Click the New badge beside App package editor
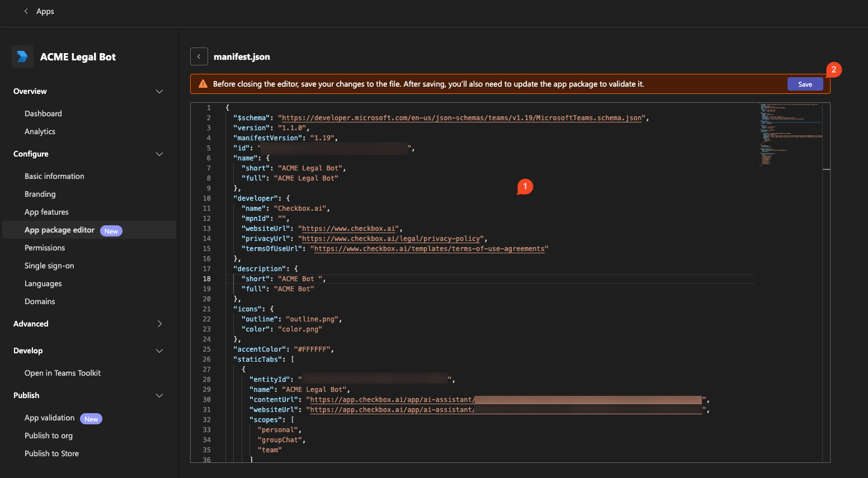The height and width of the screenshot is (478, 868). (111, 231)
